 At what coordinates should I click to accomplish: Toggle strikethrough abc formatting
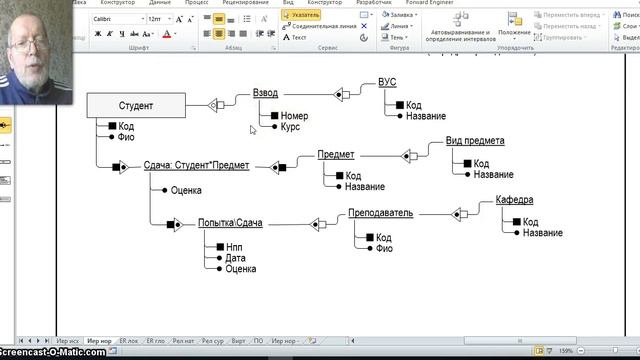pyautogui.click(x=134, y=34)
